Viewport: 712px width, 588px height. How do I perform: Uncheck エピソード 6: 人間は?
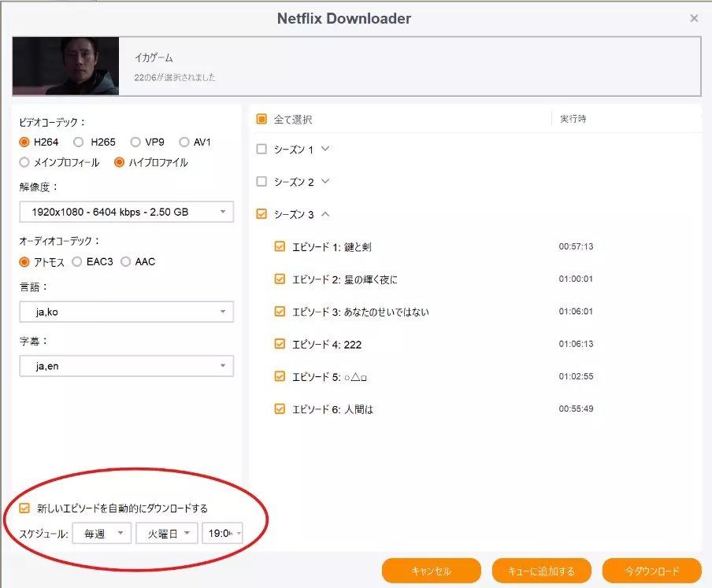(x=280, y=409)
